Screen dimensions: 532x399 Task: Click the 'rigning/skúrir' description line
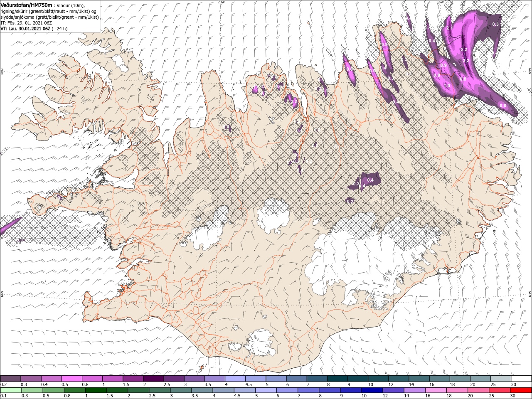[x=49, y=11]
